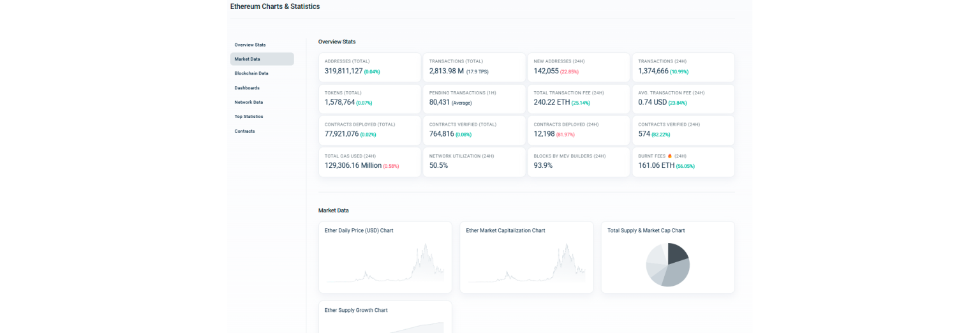Click the New Addresses value 142,055
Image resolution: width=980 pixels, height=333 pixels.
pyautogui.click(x=546, y=71)
